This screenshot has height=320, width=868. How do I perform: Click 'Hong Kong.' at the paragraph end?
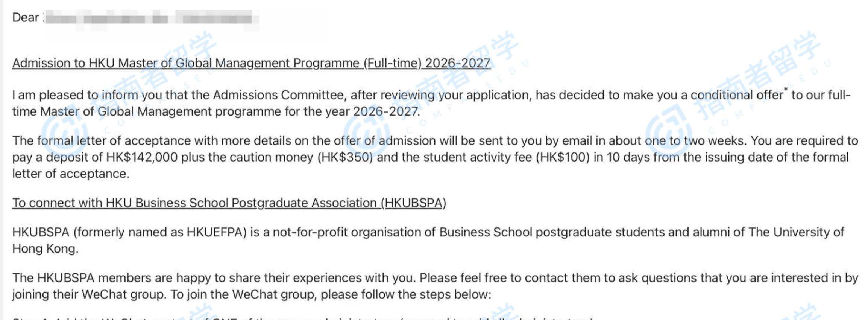click(x=45, y=249)
